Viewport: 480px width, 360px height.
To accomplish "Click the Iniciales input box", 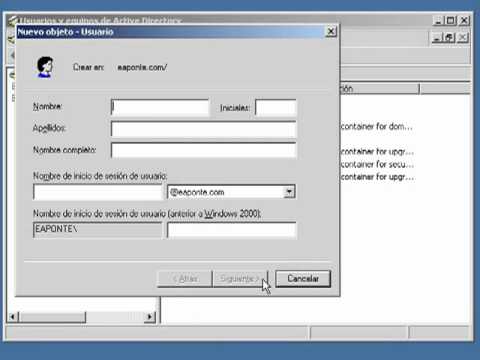I will [x=276, y=107].
